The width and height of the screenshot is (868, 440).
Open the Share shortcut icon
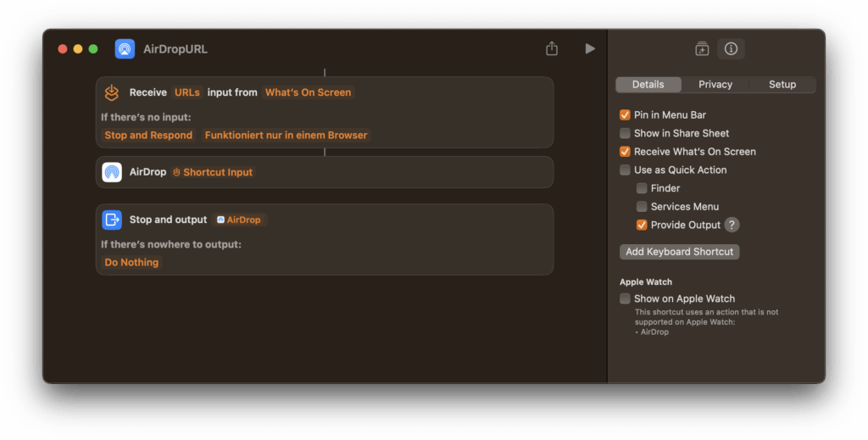click(x=552, y=48)
